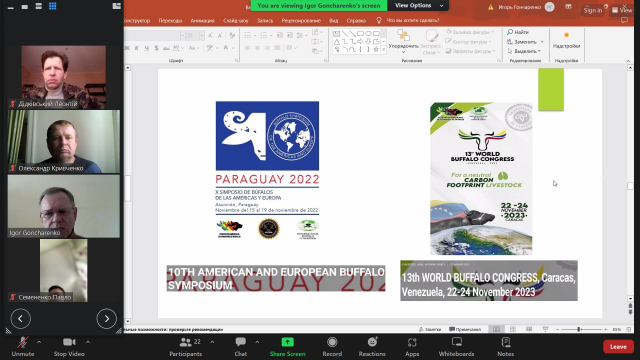Image resolution: width=640 pixels, height=360 pixels.
Task: Expand audio options arrow beside Unmute
Action: point(39,342)
